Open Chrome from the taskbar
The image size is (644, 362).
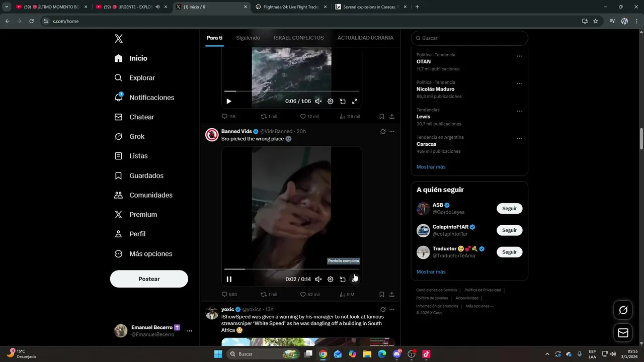click(x=323, y=354)
